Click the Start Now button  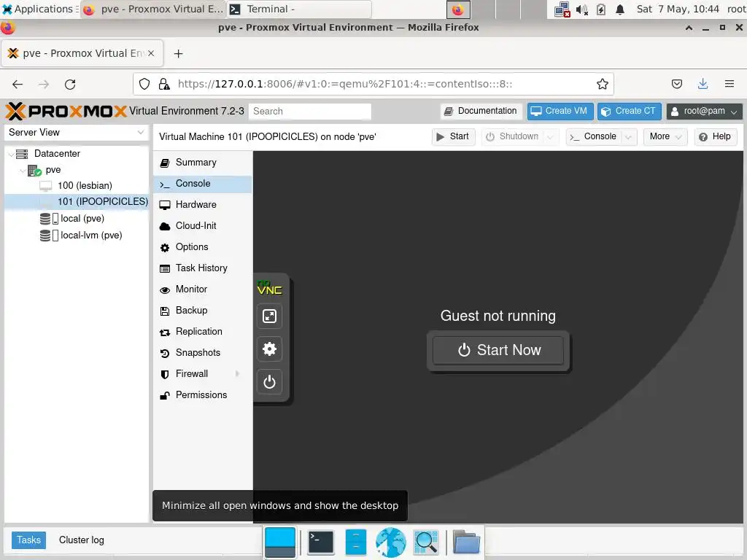498,350
